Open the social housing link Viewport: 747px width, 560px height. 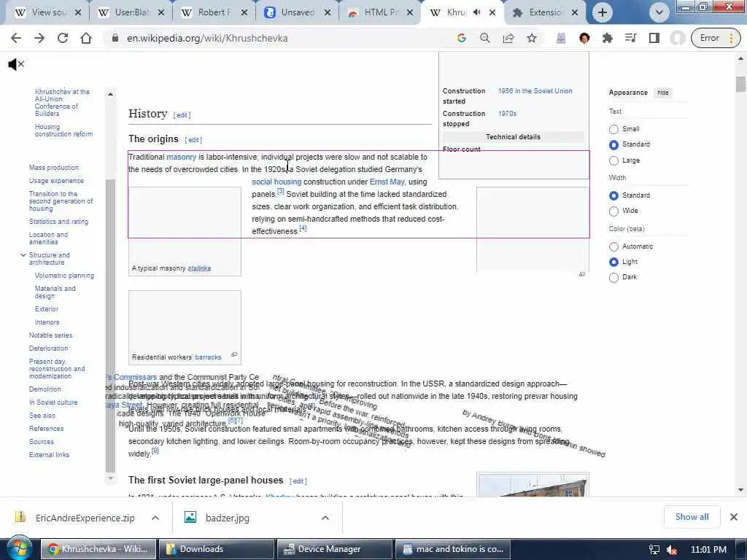tap(276, 182)
